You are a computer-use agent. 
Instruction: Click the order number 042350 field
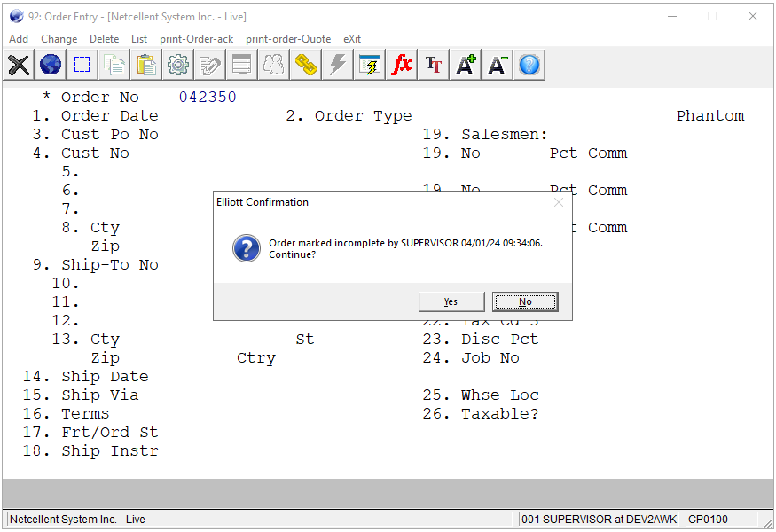[208, 97]
